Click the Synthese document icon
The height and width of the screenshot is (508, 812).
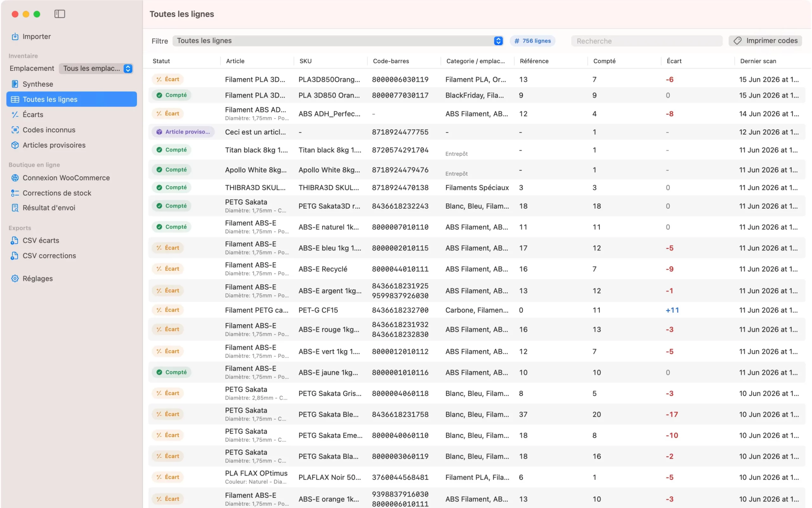pyautogui.click(x=15, y=84)
